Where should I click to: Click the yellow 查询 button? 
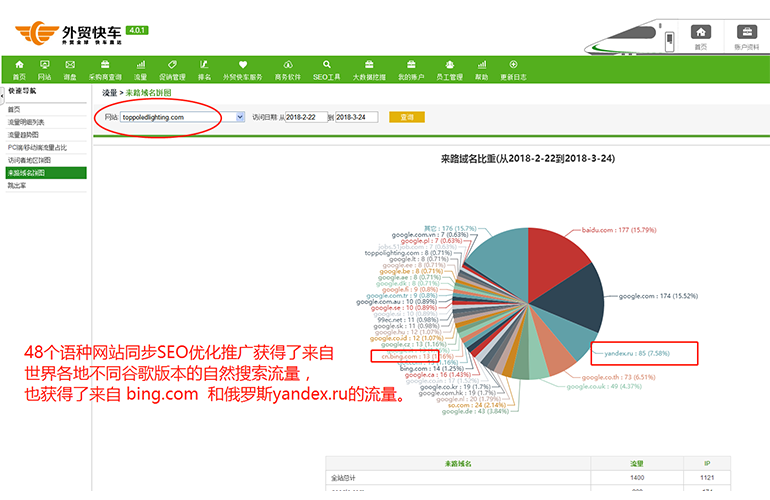point(407,117)
